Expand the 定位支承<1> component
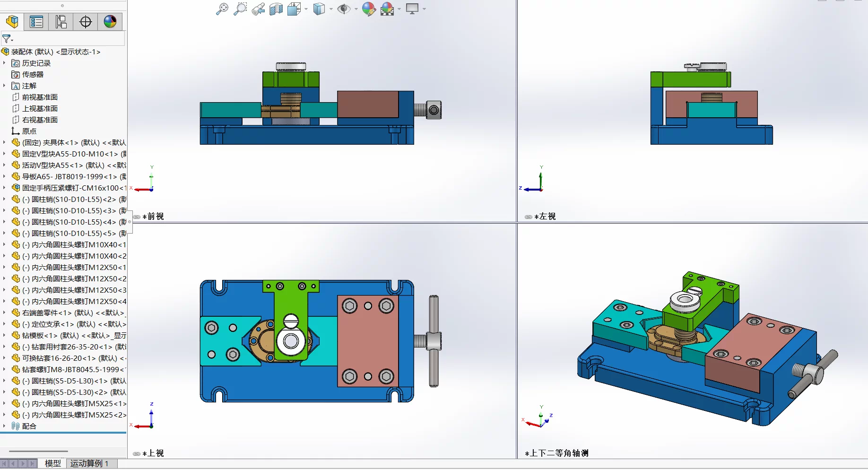Screen dimensions: 868x470 click(x=4, y=324)
